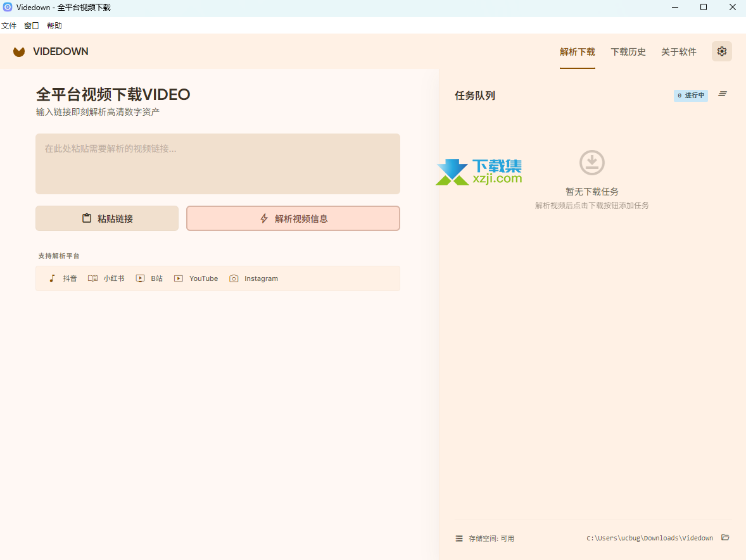746x560 pixels.
Task: Click the B站 platform label
Action: tap(157, 278)
